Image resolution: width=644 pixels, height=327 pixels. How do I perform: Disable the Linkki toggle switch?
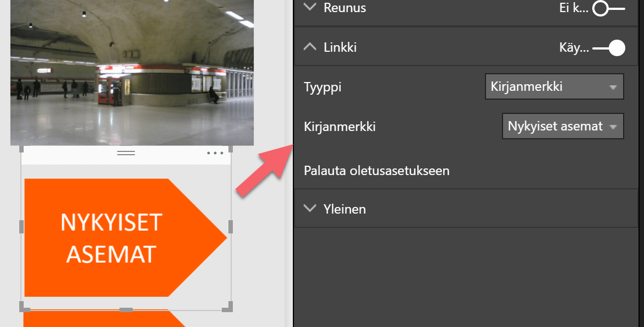pyautogui.click(x=609, y=48)
